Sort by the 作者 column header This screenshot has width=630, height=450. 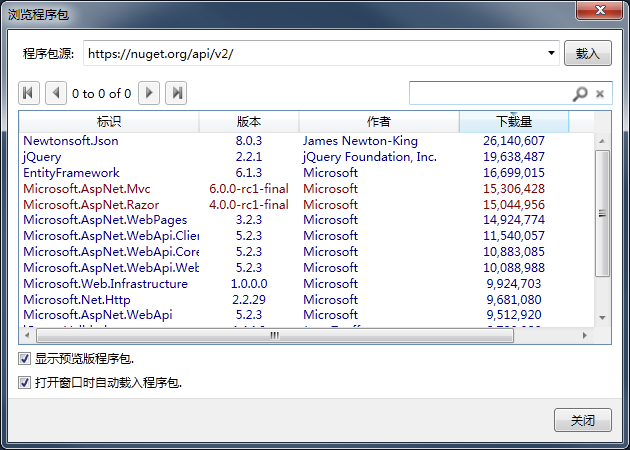click(x=378, y=121)
